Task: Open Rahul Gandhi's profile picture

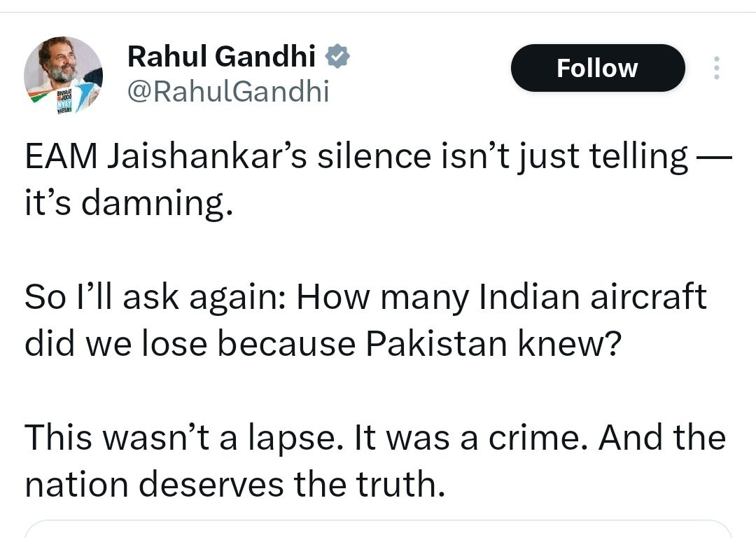Action: coord(63,75)
